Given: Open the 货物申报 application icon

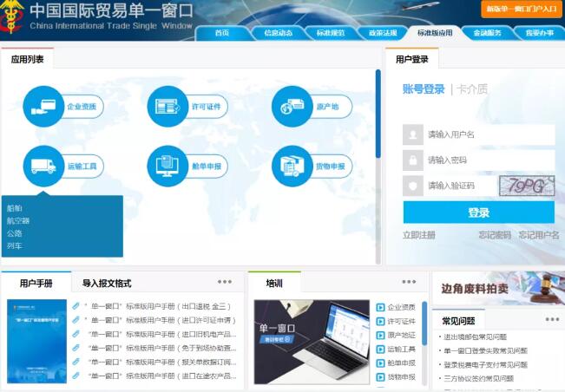Looking at the screenshot, I should click(x=292, y=166).
